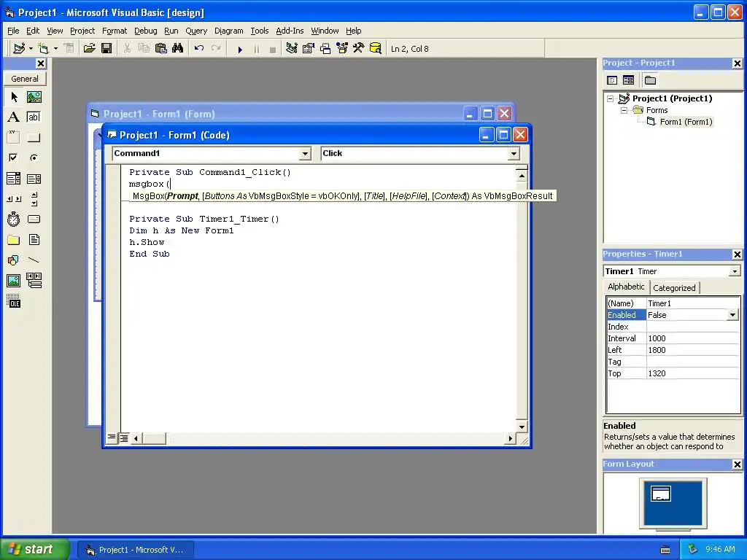Toggle Folders in Project panel
Image resolution: width=747 pixels, height=560 pixels.
pos(650,80)
